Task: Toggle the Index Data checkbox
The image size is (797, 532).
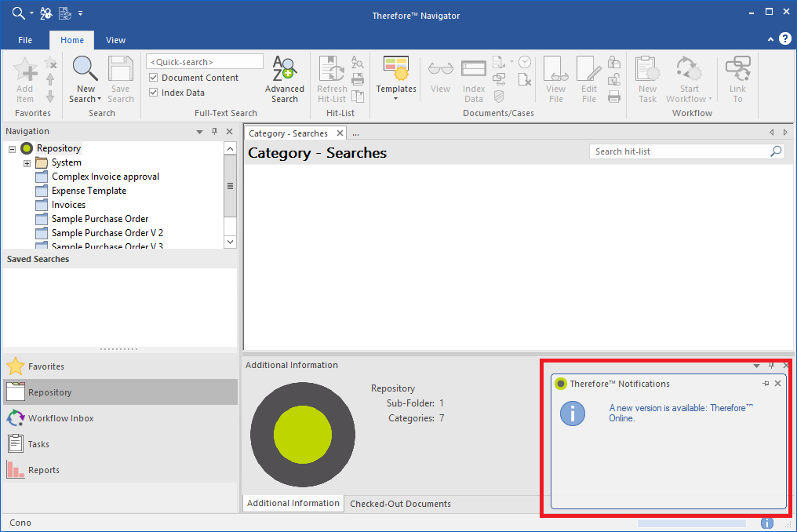Action: (154, 93)
